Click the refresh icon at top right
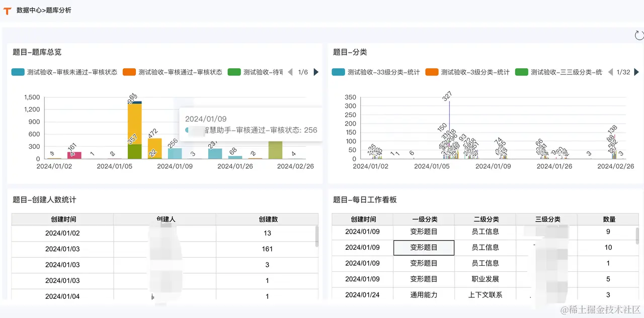 pyautogui.click(x=639, y=35)
